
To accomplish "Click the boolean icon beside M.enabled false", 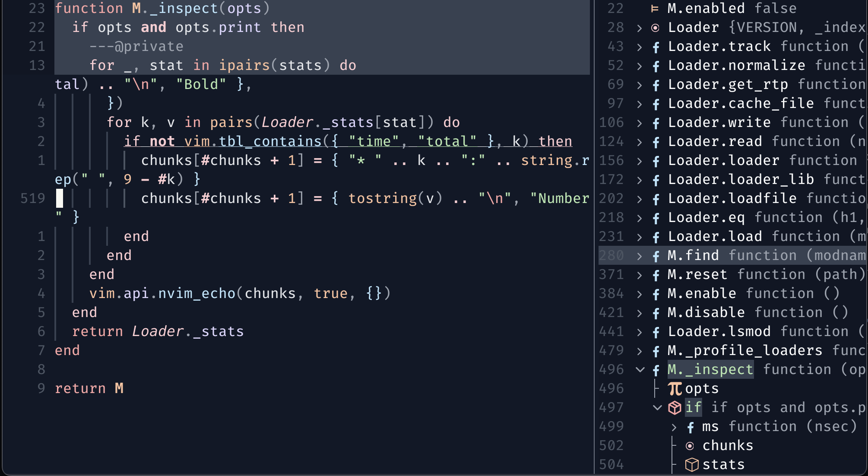I will pos(654,8).
